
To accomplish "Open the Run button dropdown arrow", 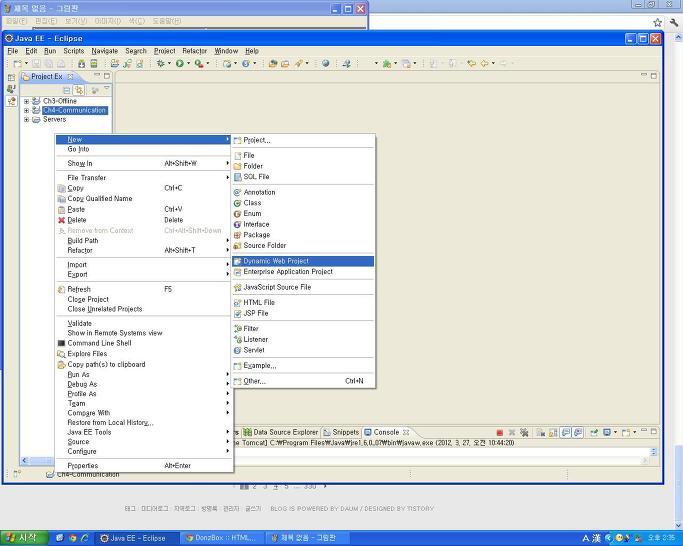I will 189,64.
